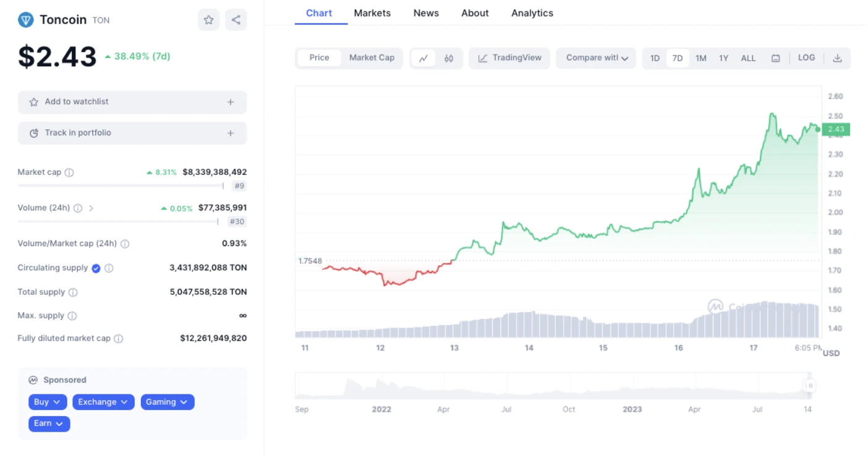Click the info icon after Circulating supply
The image size is (868, 460).
(x=109, y=268)
